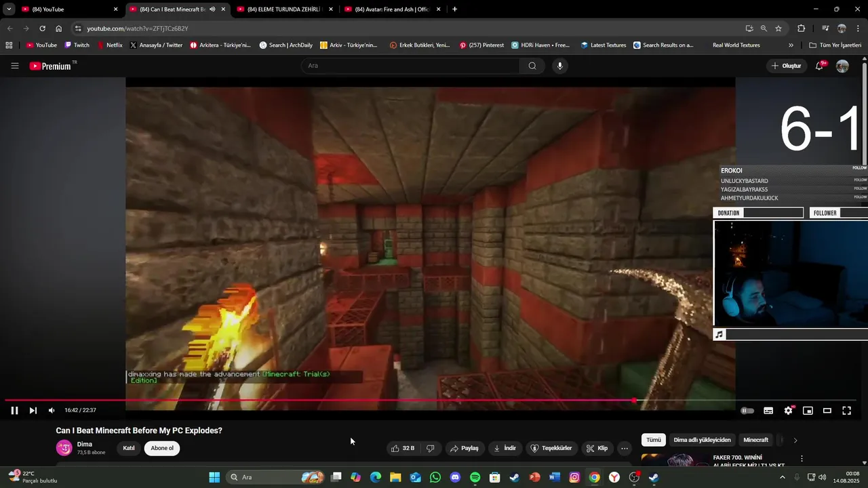Click the İndir download button

click(x=505, y=448)
